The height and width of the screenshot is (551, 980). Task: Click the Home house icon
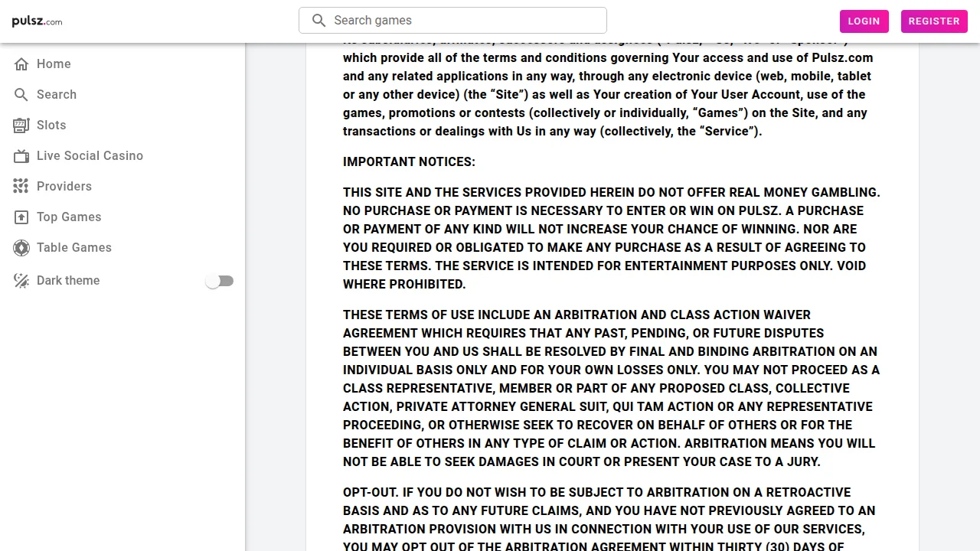point(21,64)
